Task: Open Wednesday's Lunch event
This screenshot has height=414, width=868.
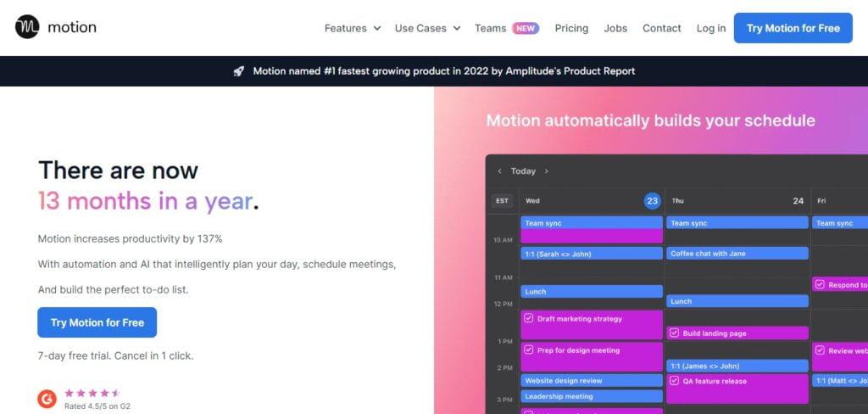Action: tap(591, 292)
